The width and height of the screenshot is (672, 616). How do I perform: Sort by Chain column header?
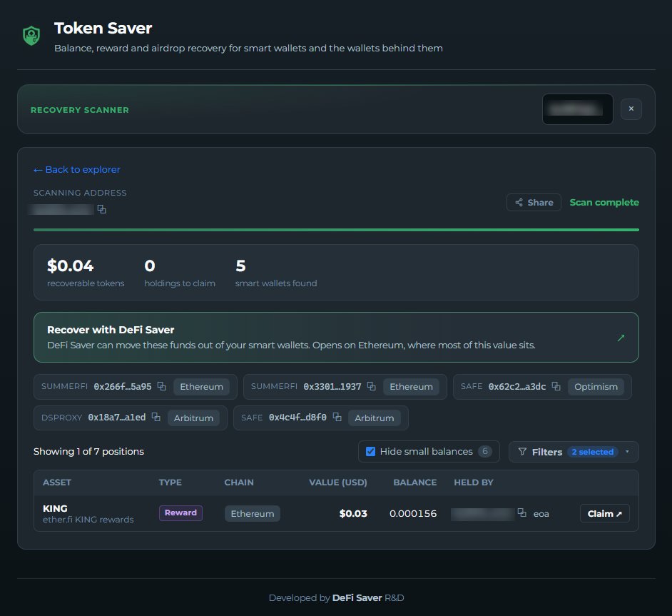pyautogui.click(x=239, y=483)
